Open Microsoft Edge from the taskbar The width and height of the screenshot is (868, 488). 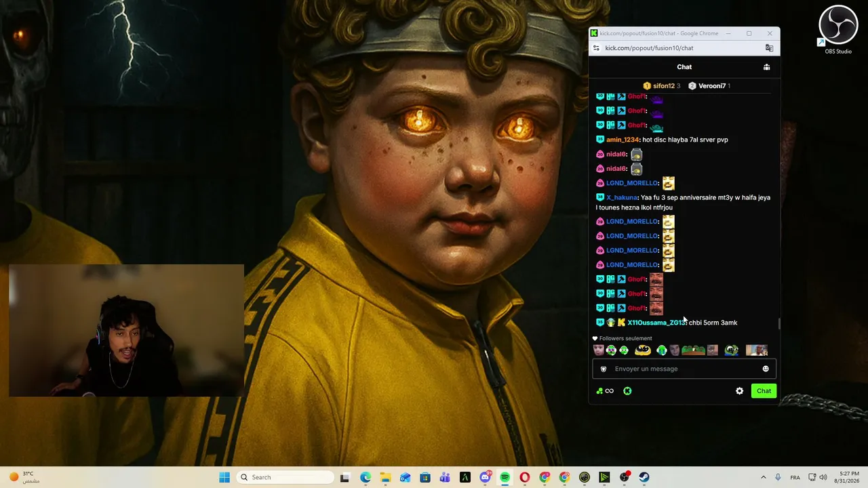tap(366, 477)
